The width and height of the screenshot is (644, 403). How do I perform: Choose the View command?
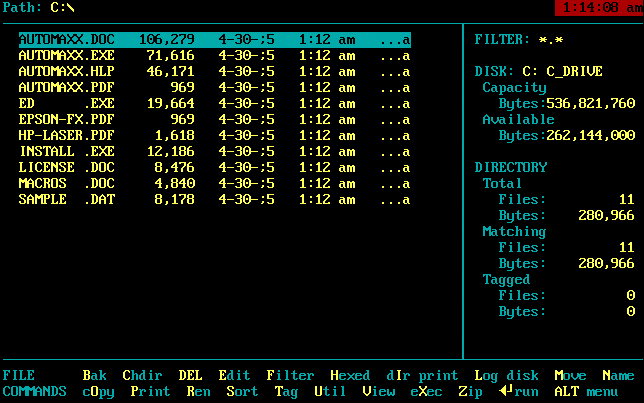(379, 391)
